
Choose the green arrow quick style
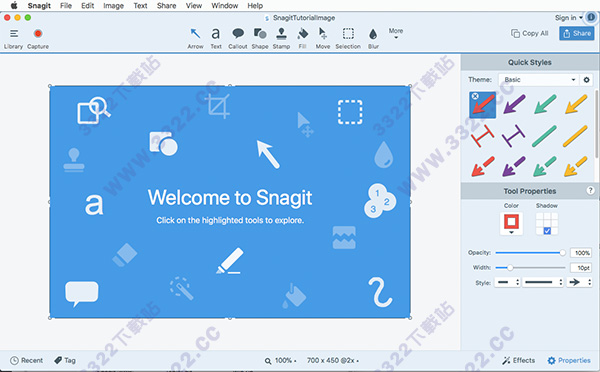pyautogui.click(x=545, y=104)
